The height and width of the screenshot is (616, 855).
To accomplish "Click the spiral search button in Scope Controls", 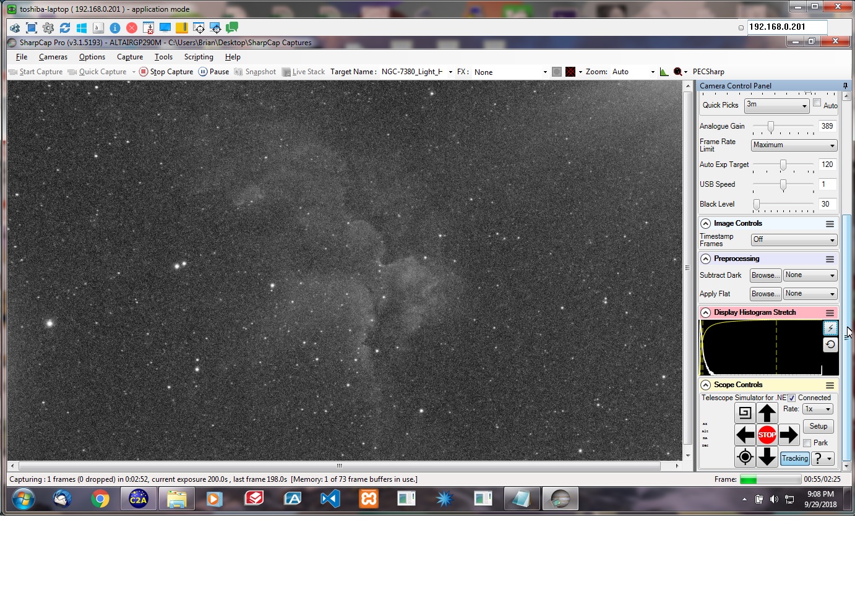I will point(745,413).
